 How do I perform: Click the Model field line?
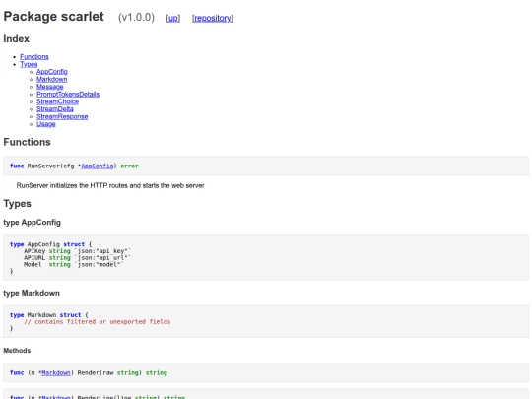74,264
